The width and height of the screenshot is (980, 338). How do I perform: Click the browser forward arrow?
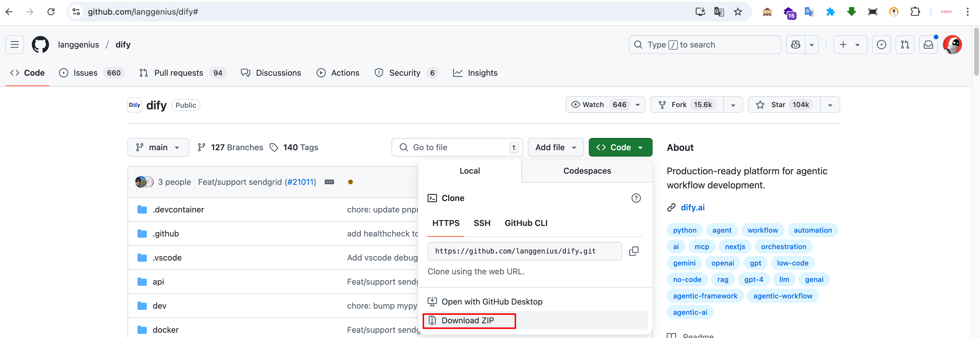(30, 12)
